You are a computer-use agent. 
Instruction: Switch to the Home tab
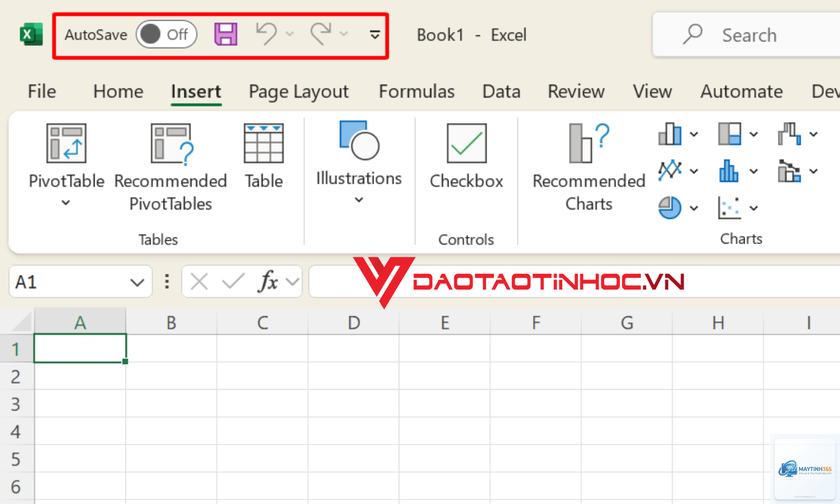(x=118, y=91)
